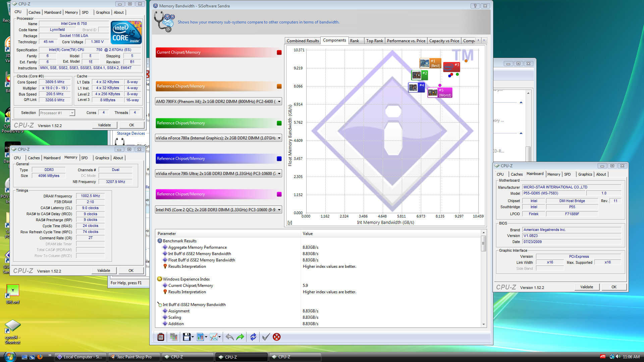Open the line graph icon's dropdown arrow
The width and height of the screenshot is (644, 362).
(220, 337)
